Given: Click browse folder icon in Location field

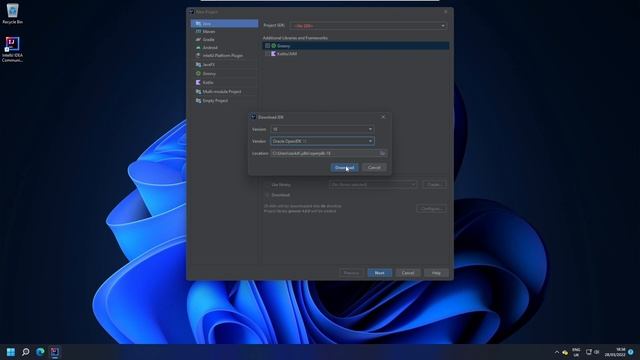Looking at the screenshot, I should tap(382, 153).
